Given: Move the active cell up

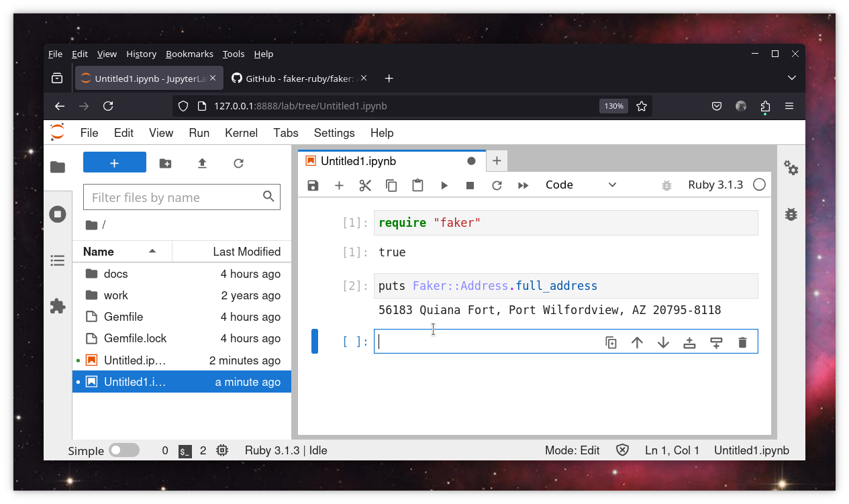Looking at the screenshot, I should 637,342.
